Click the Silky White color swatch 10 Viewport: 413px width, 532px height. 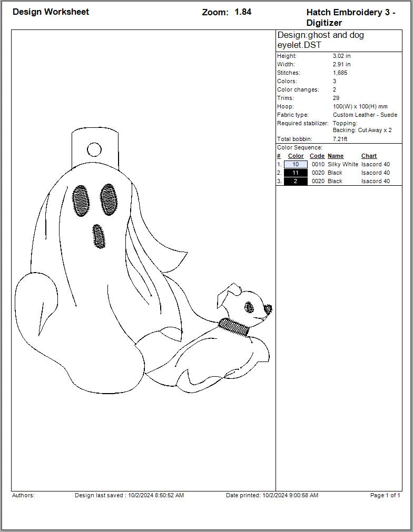(x=296, y=164)
